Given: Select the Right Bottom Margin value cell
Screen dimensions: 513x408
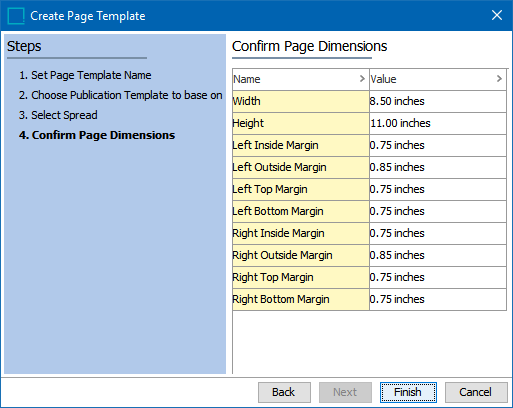Looking at the screenshot, I should click(438, 299).
